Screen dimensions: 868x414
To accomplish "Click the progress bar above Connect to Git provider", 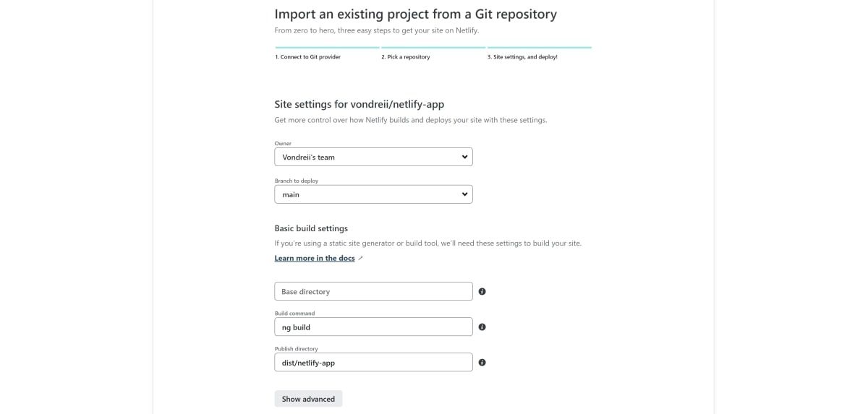I will [327, 48].
